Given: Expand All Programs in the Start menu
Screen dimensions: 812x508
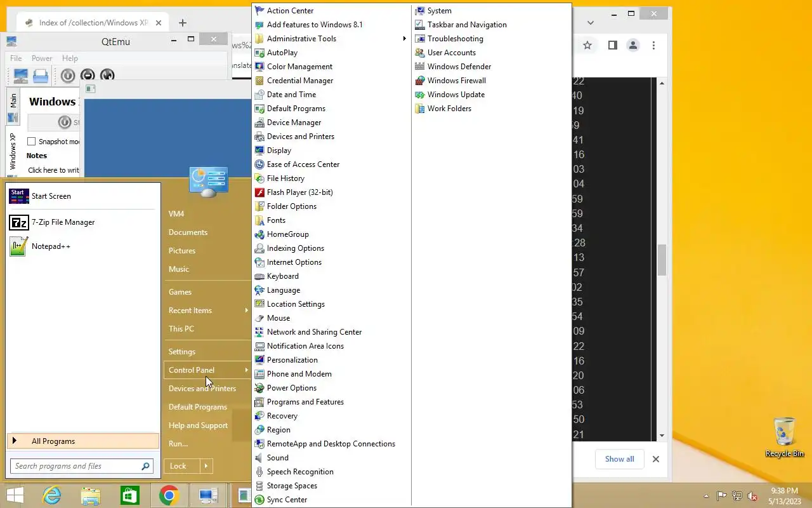Looking at the screenshot, I should [82, 441].
